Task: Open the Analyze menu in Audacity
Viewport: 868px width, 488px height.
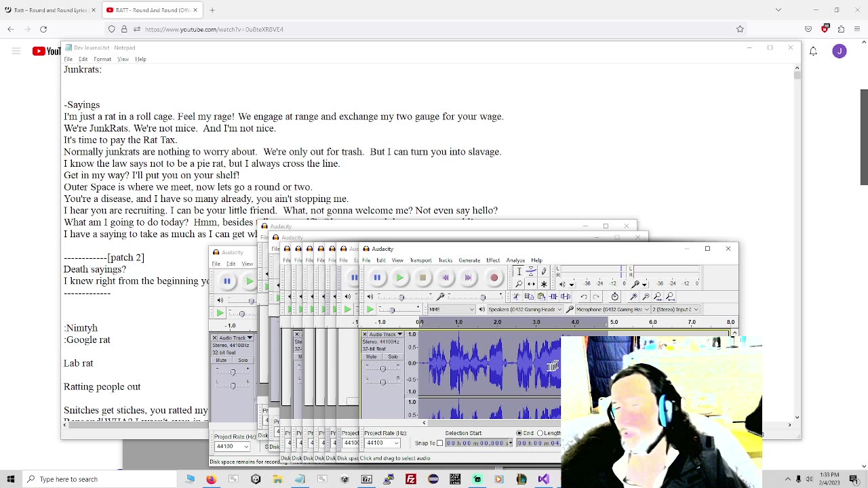Action: click(515, 260)
